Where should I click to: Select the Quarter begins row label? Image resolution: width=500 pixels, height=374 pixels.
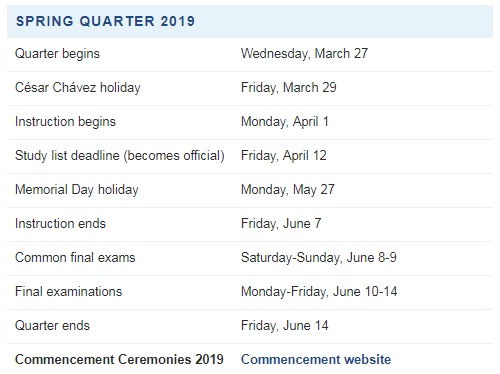[x=57, y=54]
